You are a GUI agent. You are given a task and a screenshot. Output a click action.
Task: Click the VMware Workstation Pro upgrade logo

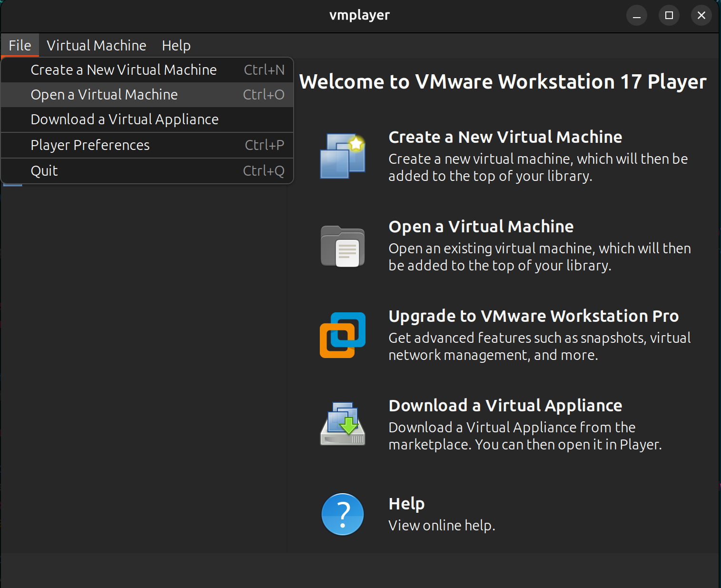click(x=343, y=335)
